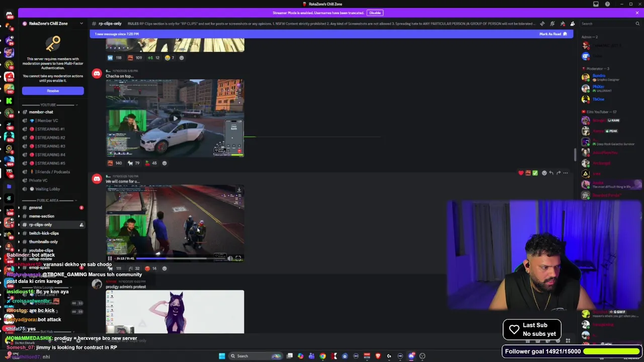This screenshot has height=362, width=644.
Task: Add reaction to Chacha on top message
Action: (x=164, y=163)
